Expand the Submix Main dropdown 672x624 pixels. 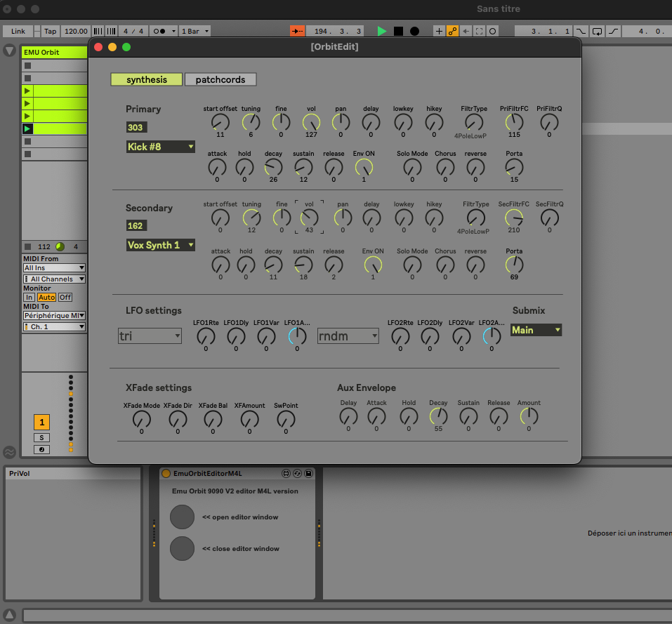536,330
